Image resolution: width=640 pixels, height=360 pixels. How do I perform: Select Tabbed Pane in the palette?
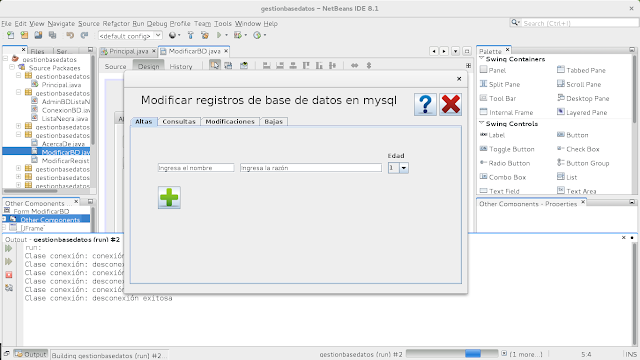[x=581, y=70]
